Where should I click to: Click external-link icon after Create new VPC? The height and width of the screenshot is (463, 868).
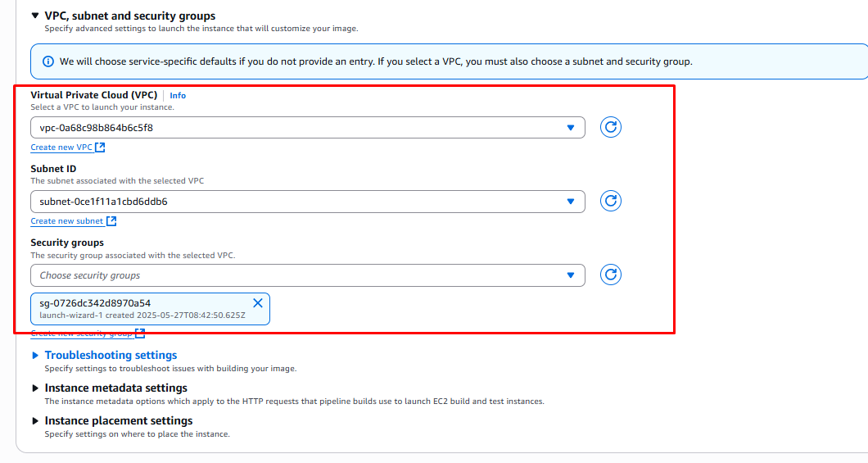[100, 148]
